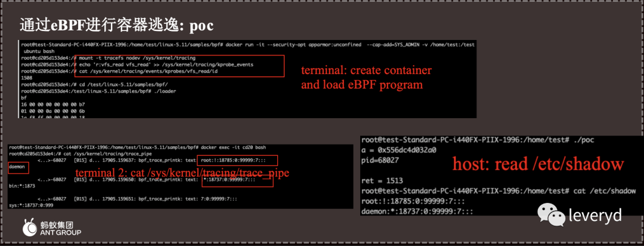Select the "daemon:*:18737:0:99999:7:::" line
The height and width of the screenshot is (246, 644).
[417, 211]
